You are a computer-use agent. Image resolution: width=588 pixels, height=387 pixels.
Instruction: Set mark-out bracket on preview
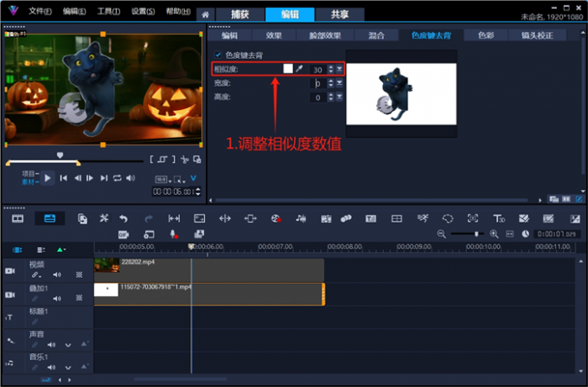coord(174,159)
